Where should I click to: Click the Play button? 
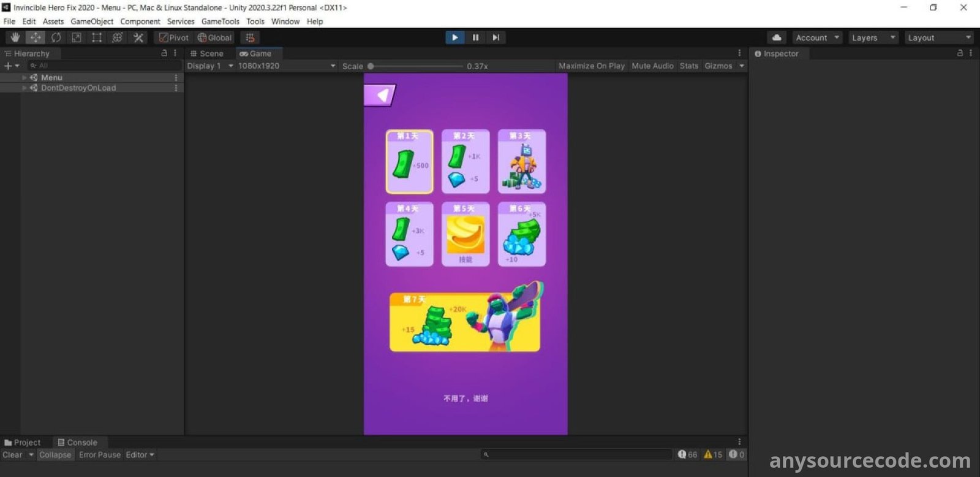[454, 37]
